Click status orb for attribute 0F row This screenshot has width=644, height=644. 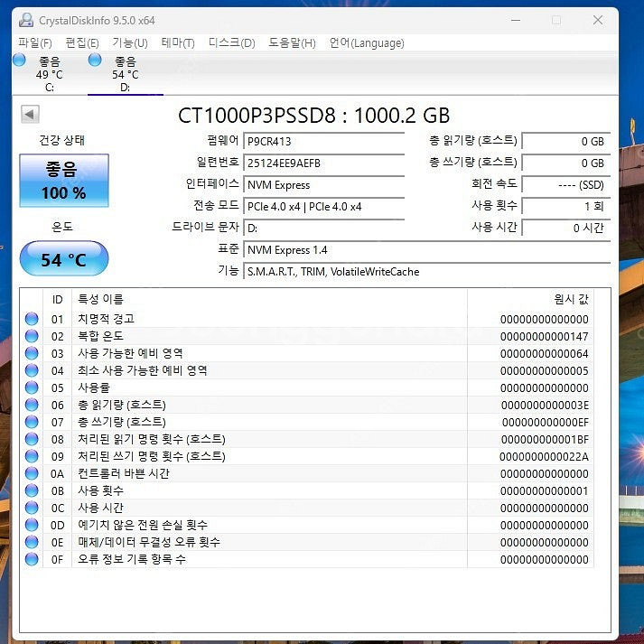point(33,559)
